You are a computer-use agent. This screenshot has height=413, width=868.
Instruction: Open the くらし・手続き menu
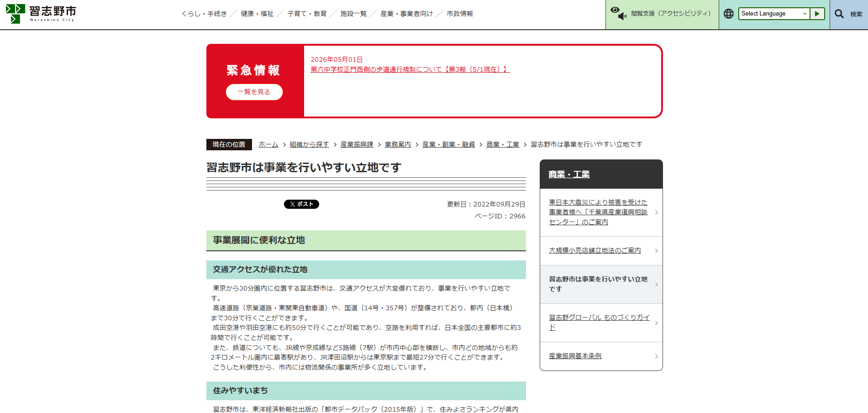click(x=204, y=14)
